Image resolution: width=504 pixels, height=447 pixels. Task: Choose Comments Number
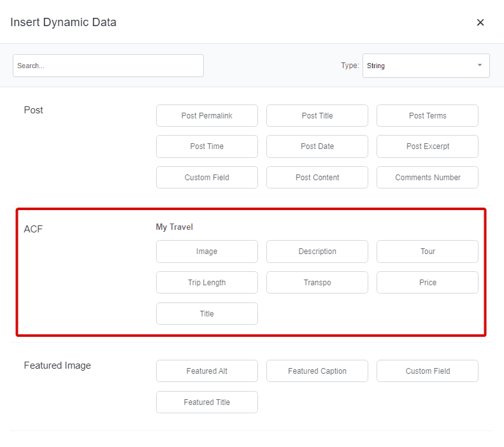[427, 177]
